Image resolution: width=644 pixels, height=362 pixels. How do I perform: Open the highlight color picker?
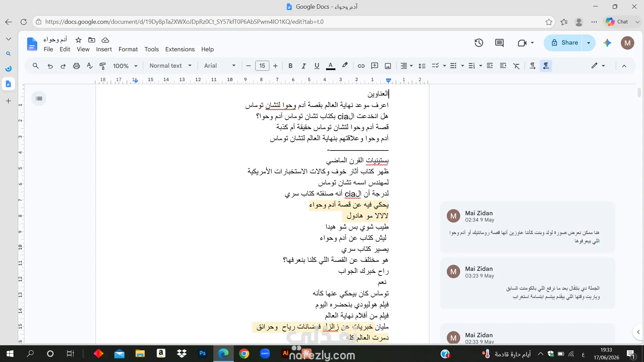coord(344,66)
